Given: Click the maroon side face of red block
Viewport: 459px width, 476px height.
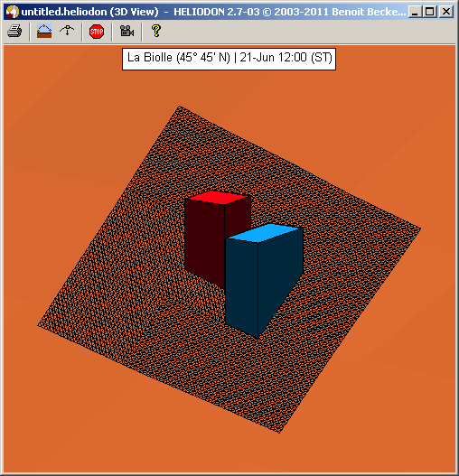Looking at the screenshot, I should [x=238, y=219].
